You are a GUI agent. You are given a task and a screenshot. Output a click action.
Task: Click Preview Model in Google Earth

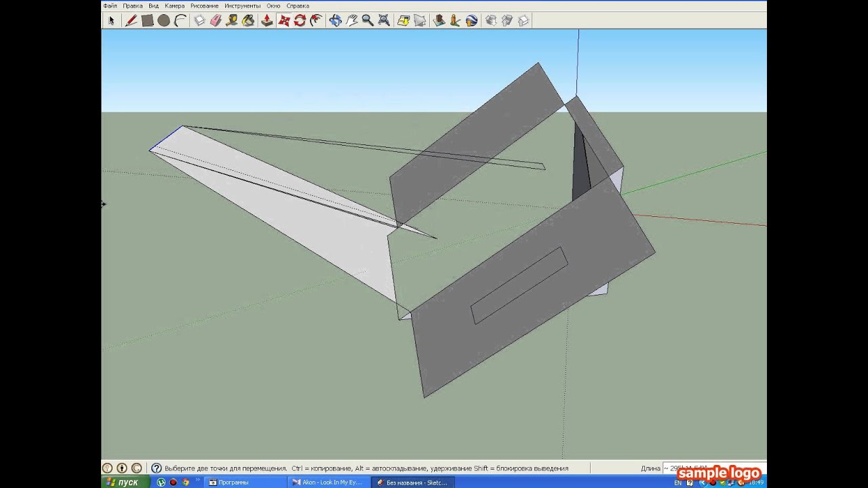click(471, 20)
